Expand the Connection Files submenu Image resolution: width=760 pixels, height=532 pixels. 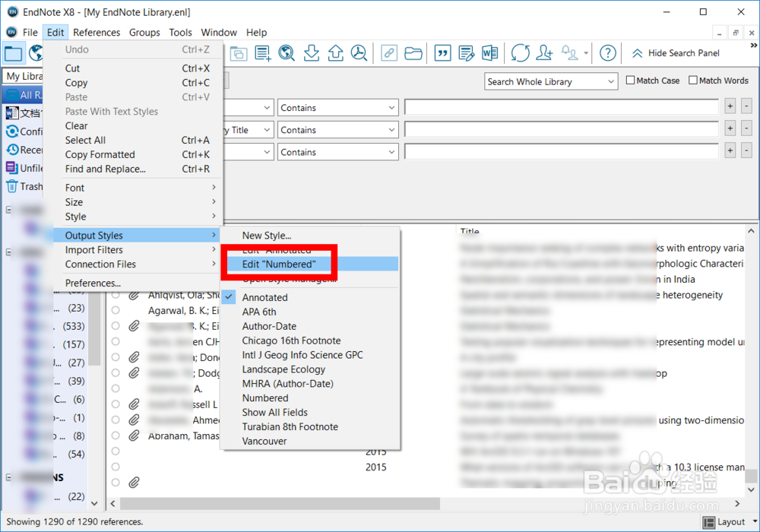click(x=138, y=264)
